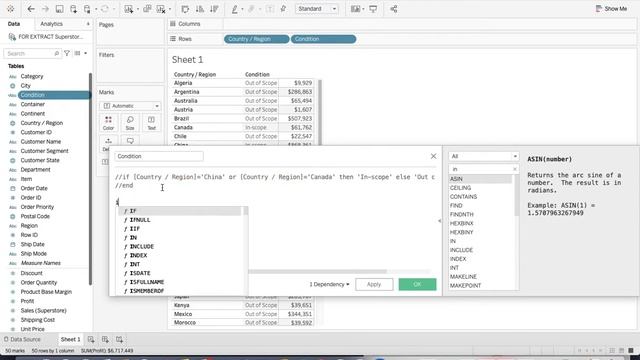Click the Country / Region pill on Rows

point(256,39)
